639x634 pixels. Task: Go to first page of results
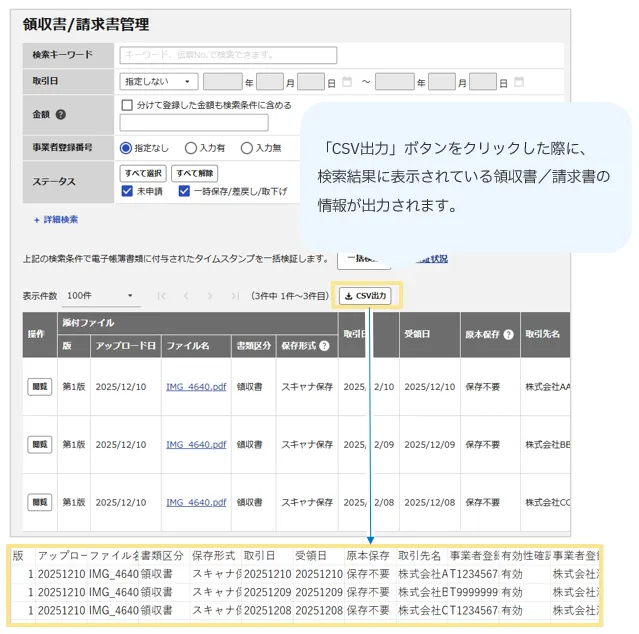pyautogui.click(x=161, y=296)
